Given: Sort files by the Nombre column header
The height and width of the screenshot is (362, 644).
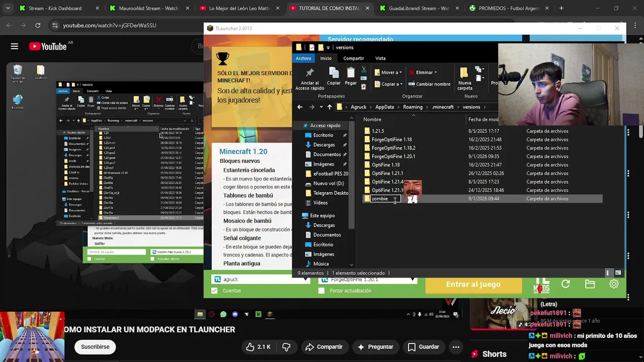Looking at the screenshot, I should tap(372, 119).
